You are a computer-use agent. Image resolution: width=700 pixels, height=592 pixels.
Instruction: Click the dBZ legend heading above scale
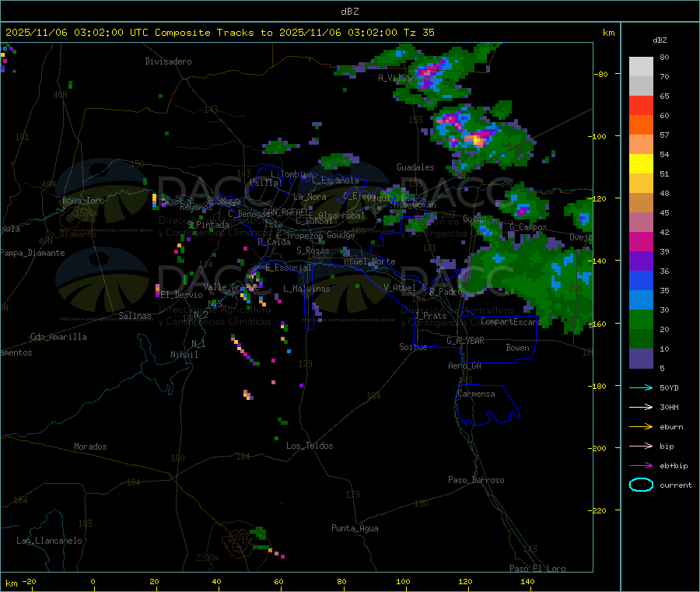660,40
